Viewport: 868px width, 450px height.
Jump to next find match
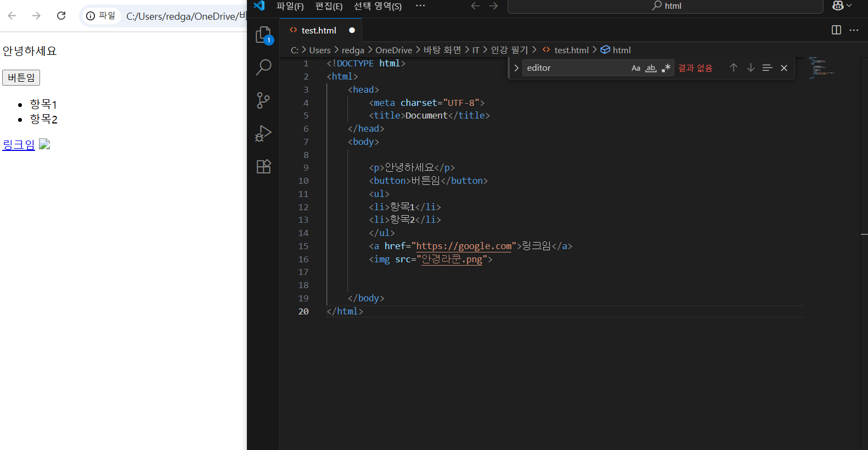click(x=751, y=67)
